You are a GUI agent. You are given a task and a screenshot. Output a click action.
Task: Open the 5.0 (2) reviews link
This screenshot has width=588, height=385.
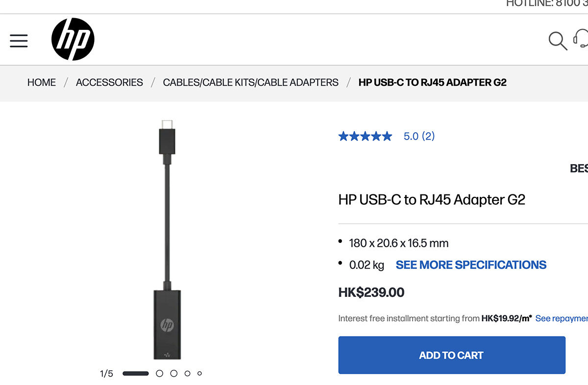point(419,136)
